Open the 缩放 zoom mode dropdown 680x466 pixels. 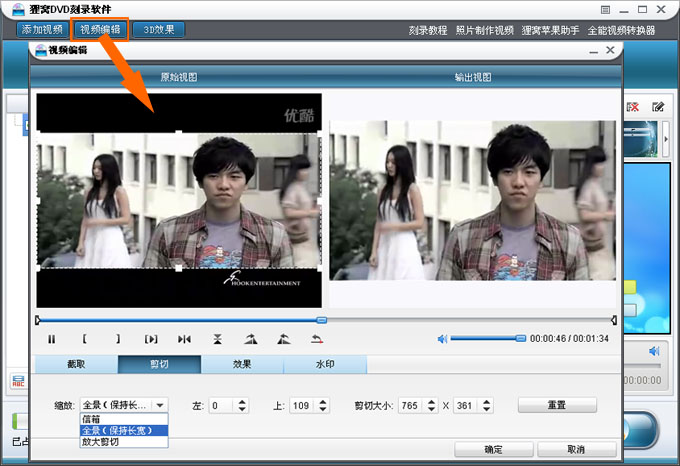[x=160, y=405]
